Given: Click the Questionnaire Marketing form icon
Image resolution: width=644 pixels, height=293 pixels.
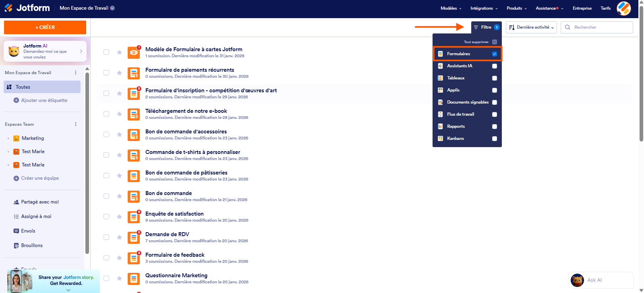Looking at the screenshot, I should (x=134, y=278).
